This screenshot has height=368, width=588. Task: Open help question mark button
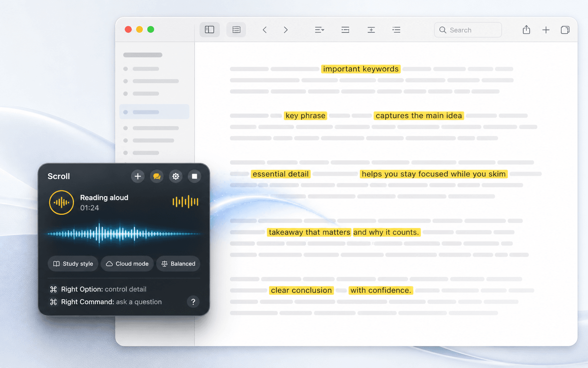[x=193, y=302]
